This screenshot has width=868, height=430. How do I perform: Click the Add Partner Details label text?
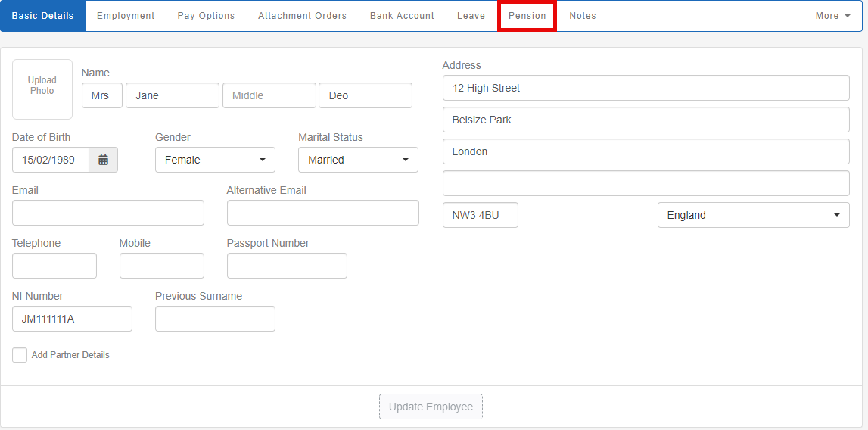click(70, 355)
